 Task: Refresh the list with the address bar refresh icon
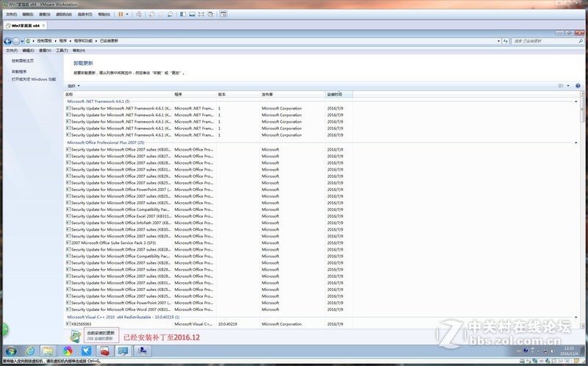[x=506, y=41]
